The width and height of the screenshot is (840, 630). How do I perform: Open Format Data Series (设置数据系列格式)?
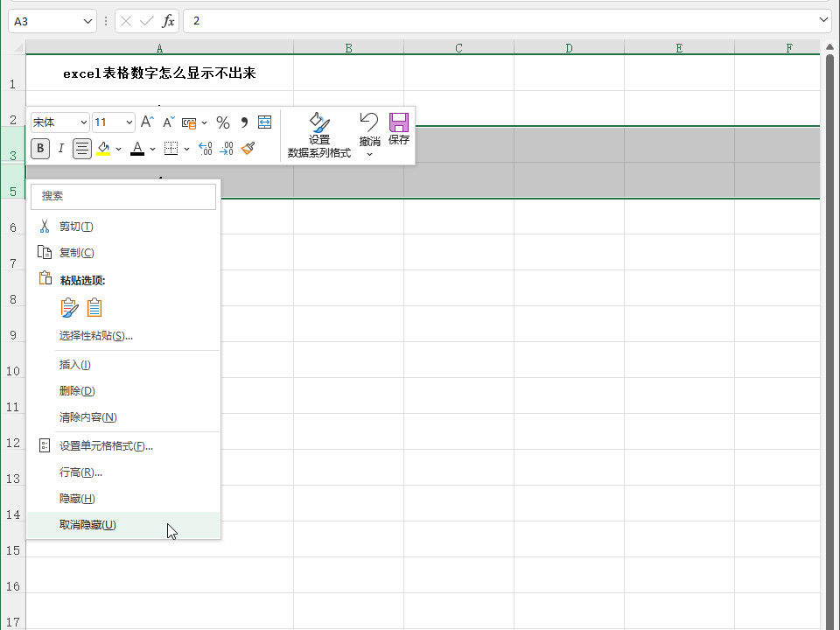pyautogui.click(x=319, y=136)
